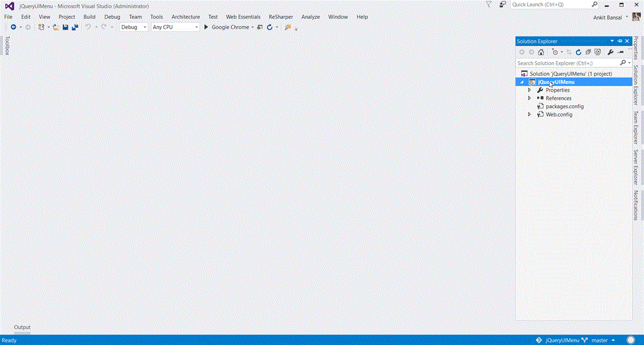
Task: Save the current file with the disk icon
Action: tap(65, 27)
